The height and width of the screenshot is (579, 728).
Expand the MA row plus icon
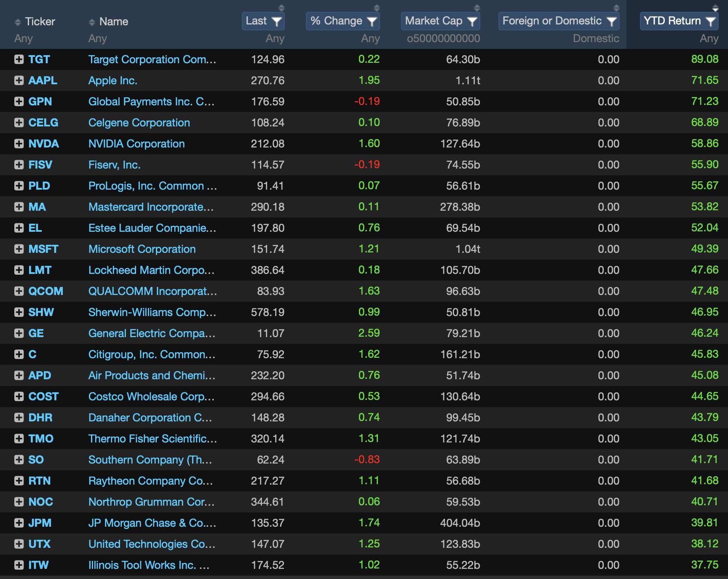pos(19,207)
